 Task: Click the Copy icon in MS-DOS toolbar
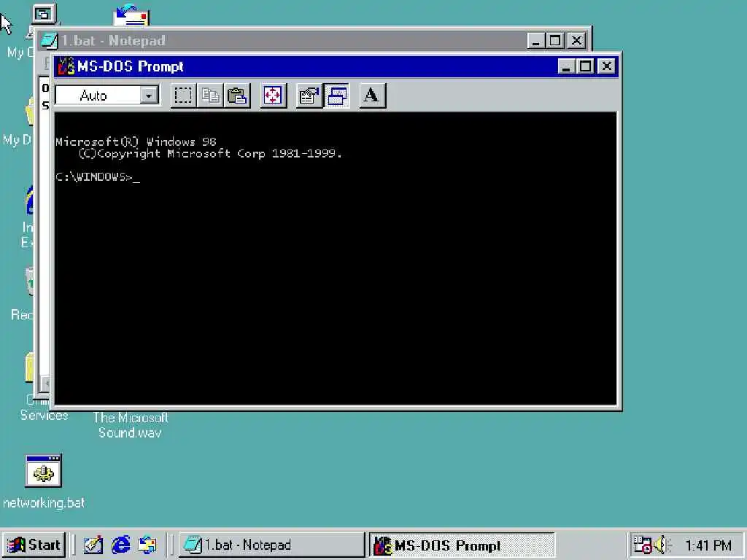pos(210,96)
